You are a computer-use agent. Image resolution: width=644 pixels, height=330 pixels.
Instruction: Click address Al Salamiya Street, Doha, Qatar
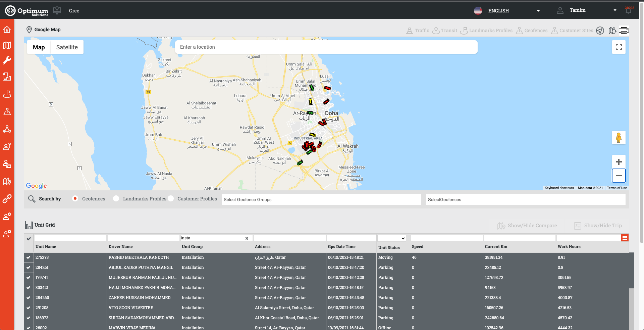pyautogui.click(x=284, y=308)
